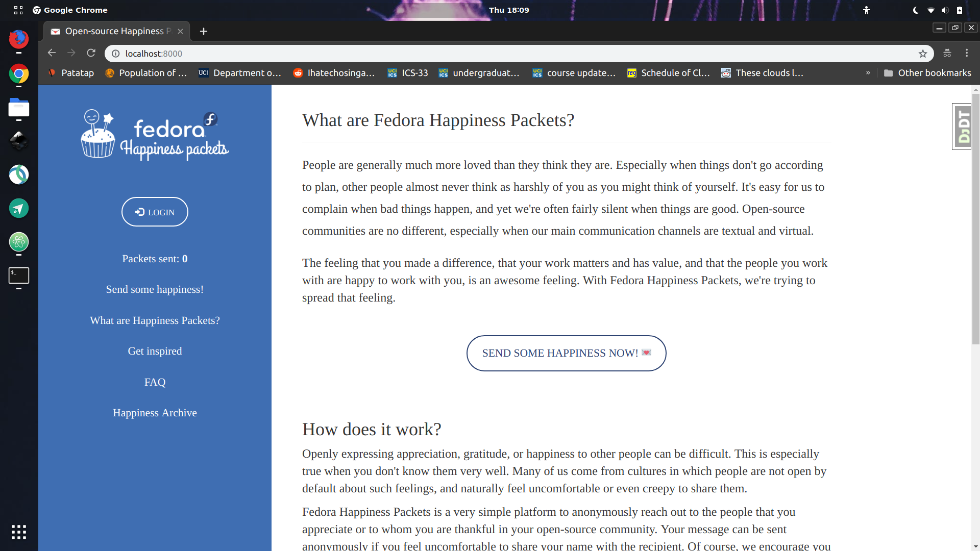Open Send some happiness! sidebar link

155,289
